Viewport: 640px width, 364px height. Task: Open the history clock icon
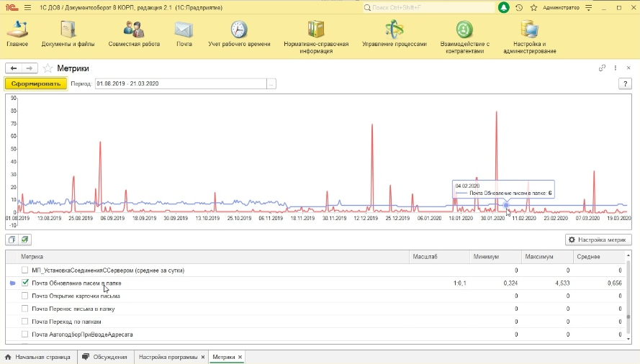coord(519,7)
